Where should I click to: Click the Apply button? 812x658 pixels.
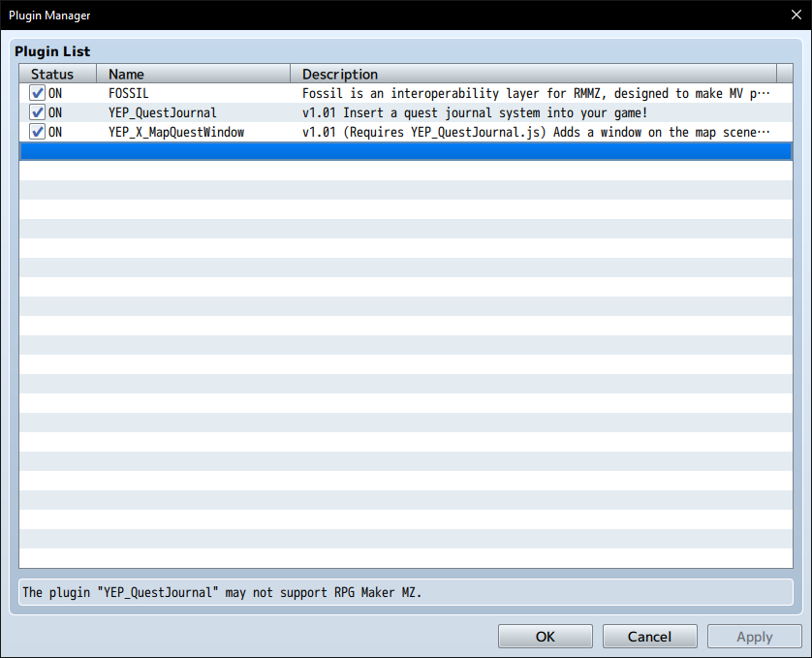(x=755, y=637)
